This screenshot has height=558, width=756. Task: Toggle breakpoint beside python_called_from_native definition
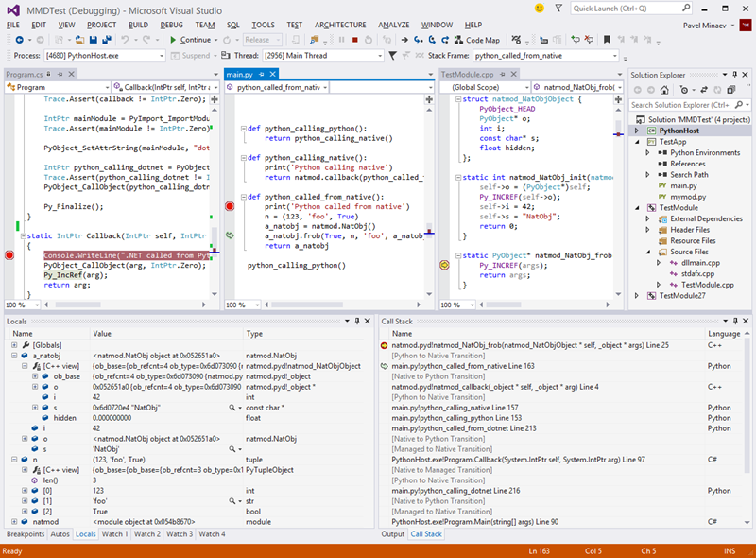tap(229, 205)
